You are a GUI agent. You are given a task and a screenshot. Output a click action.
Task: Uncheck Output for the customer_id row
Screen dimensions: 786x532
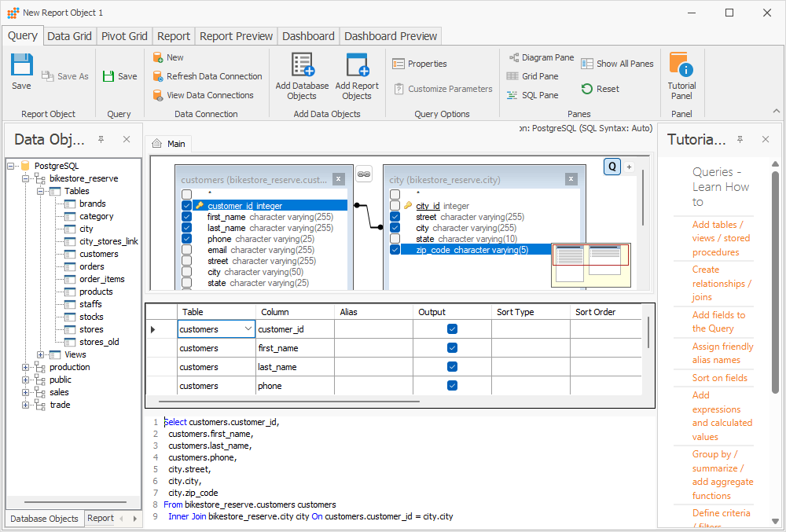[451, 328]
